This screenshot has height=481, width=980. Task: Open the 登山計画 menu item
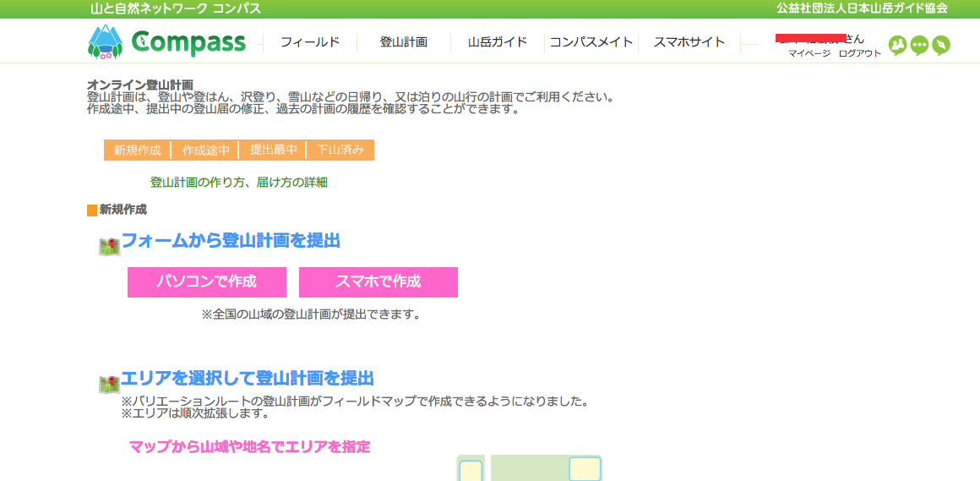404,42
